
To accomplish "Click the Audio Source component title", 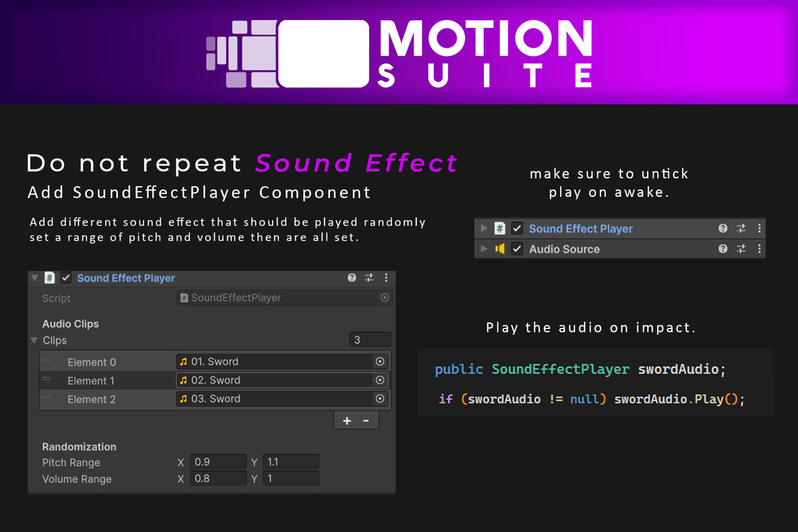I will pyautogui.click(x=565, y=249).
